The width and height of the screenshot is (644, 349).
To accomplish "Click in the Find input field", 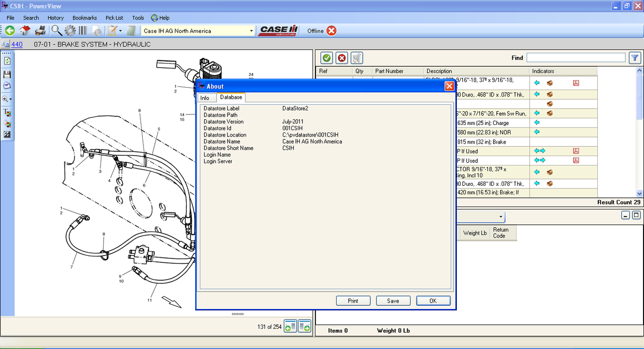I will coord(576,58).
